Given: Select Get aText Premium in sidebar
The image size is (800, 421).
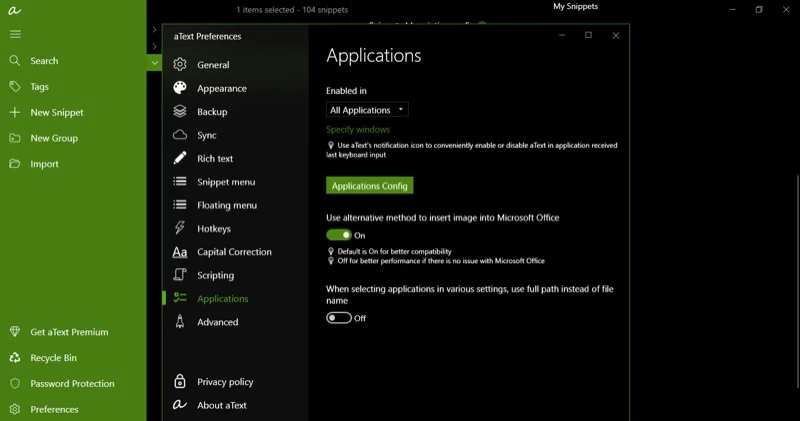Looking at the screenshot, I should tap(69, 332).
